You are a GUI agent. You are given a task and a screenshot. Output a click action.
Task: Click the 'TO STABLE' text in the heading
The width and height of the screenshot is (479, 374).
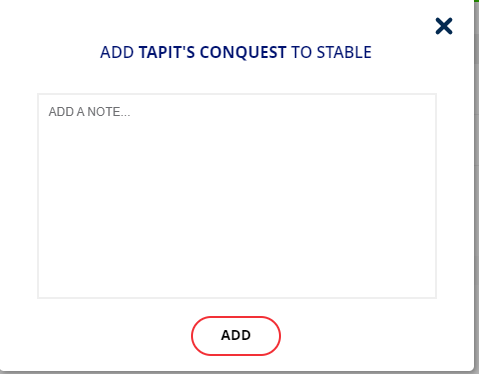pos(331,52)
